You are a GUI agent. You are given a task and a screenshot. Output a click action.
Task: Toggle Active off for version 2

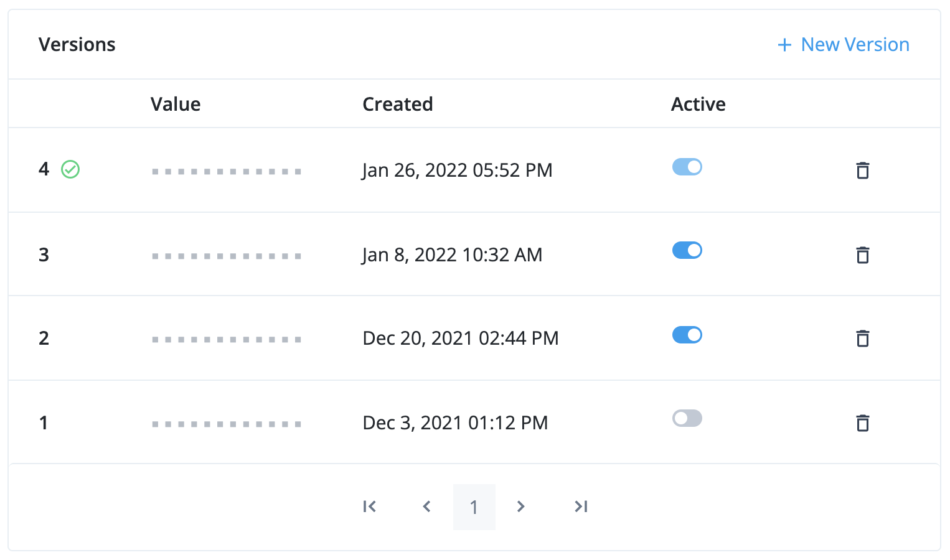click(x=687, y=335)
